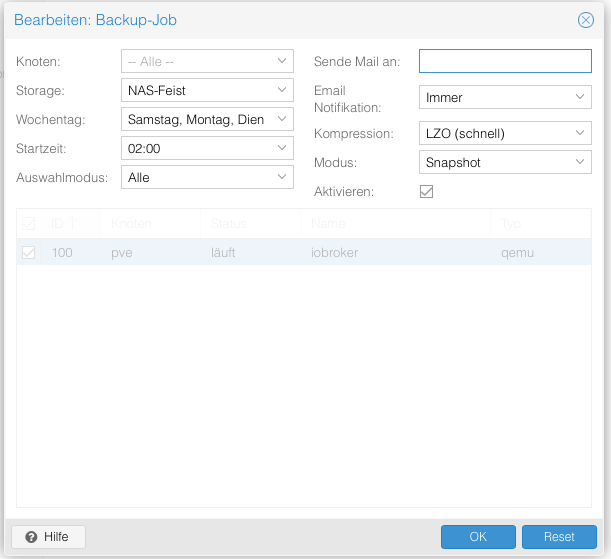Click the ID sort arrow icon

(x=72, y=223)
